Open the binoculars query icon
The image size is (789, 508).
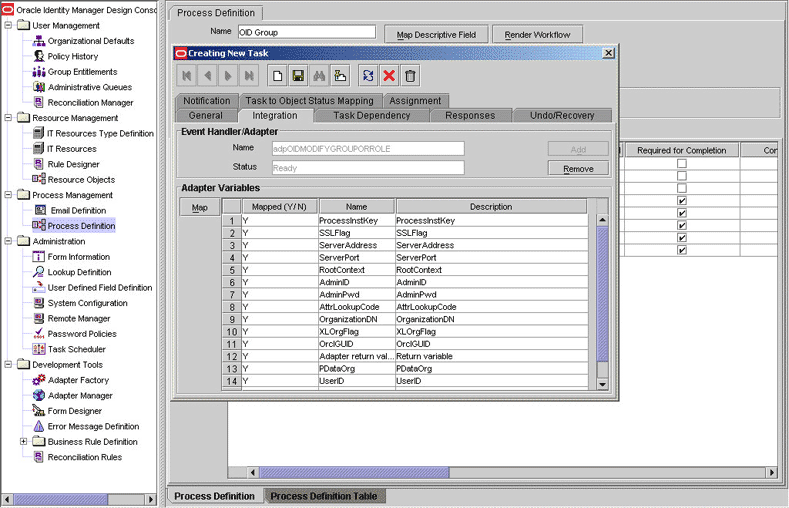(x=319, y=76)
